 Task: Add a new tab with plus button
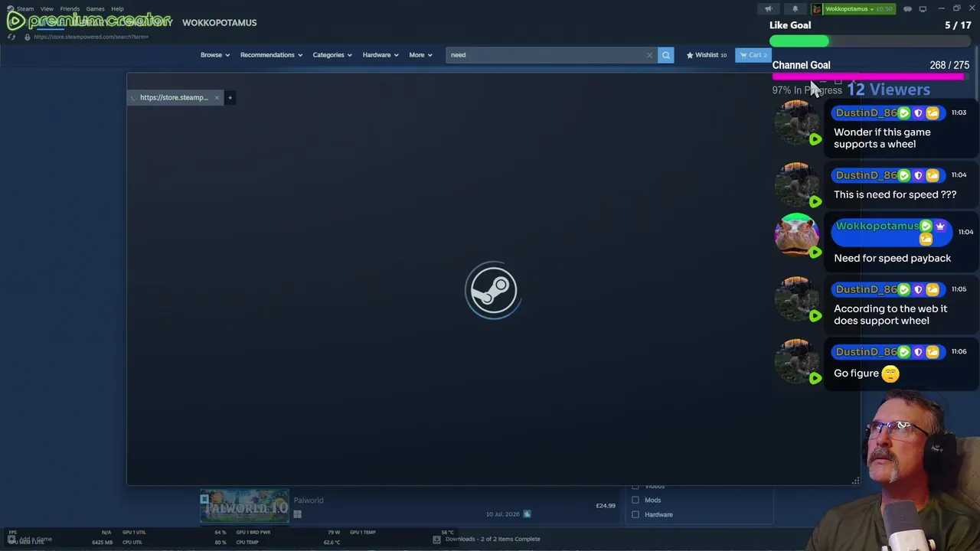230,97
